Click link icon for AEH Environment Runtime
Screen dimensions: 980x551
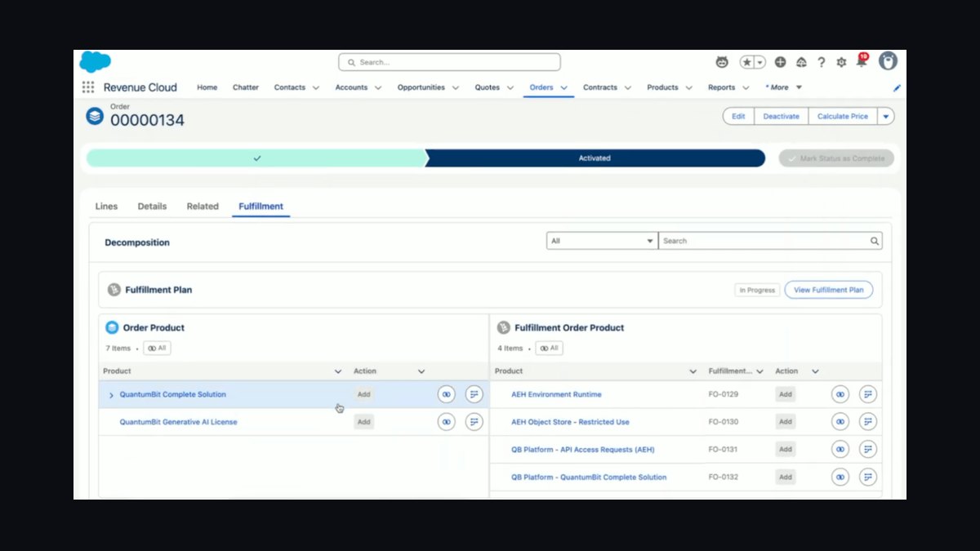click(x=840, y=394)
